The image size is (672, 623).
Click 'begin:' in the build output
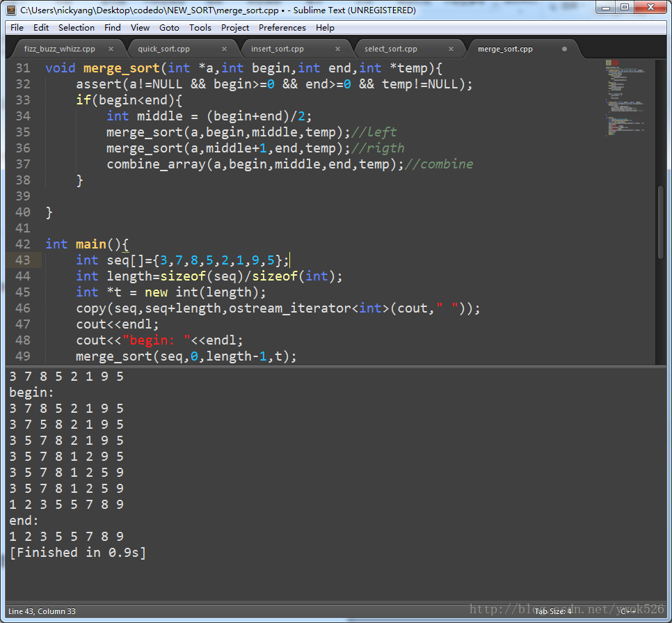[x=31, y=393]
